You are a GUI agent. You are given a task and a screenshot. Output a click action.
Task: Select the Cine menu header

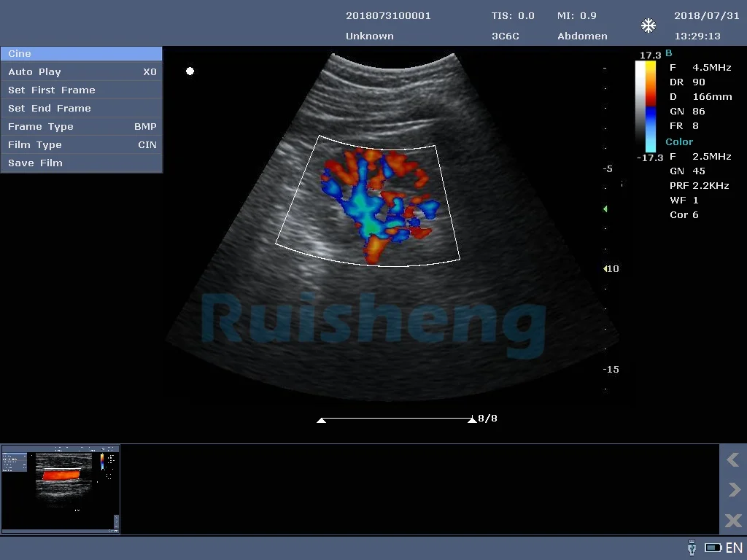[x=81, y=54]
